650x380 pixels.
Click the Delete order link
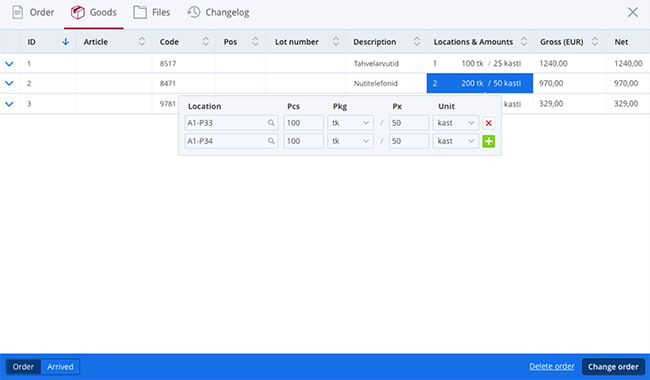tap(552, 366)
